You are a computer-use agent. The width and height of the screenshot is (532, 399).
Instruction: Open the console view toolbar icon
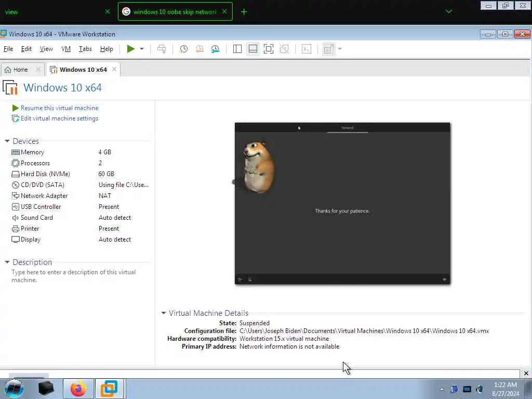[x=307, y=49]
